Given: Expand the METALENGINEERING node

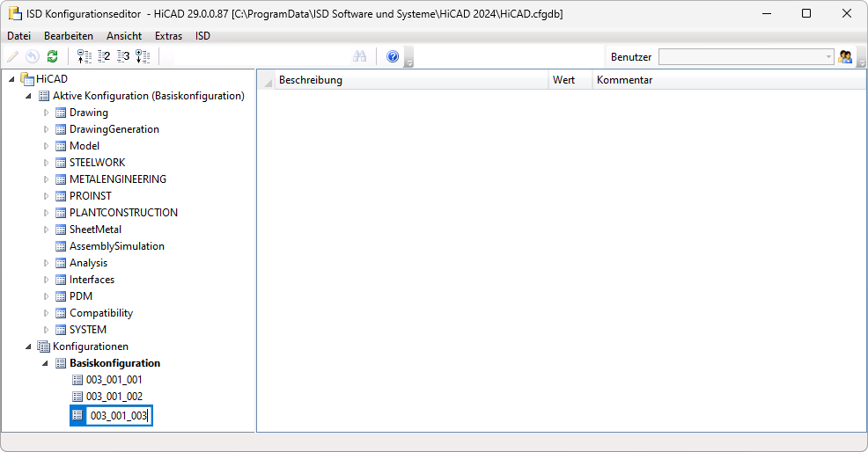Looking at the screenshot, I should pyautogui.click(x=46, y=179).
